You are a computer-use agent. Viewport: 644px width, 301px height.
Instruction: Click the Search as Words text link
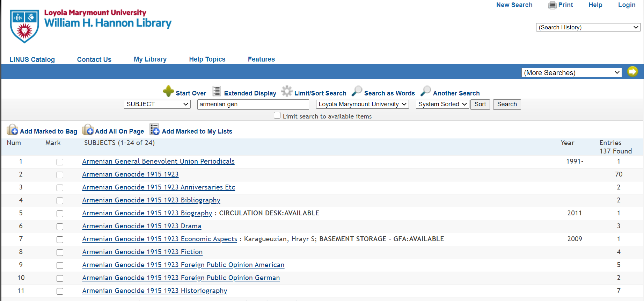(x=389, y=93)
